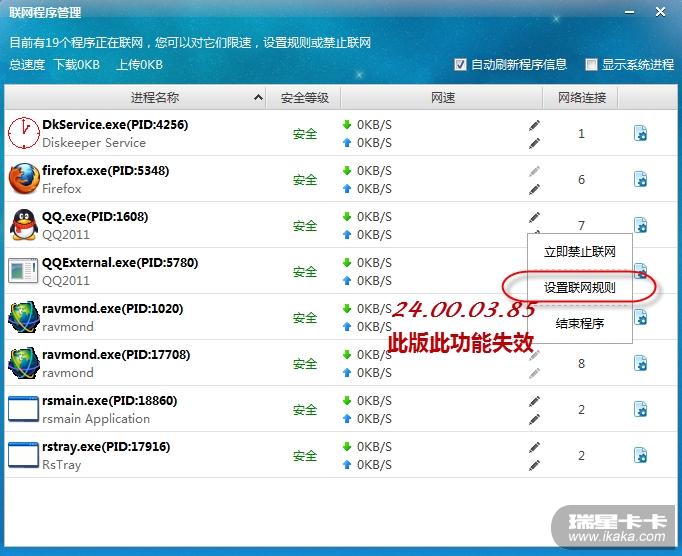682x556 pixels.
Task: Select DkService.exe(PID:4256) process name
Action: [115, 125]
